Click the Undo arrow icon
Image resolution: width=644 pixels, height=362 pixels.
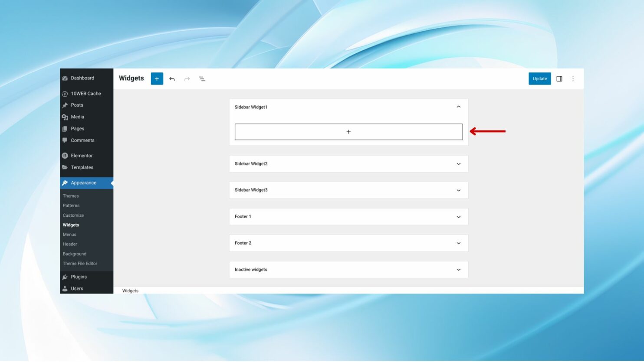pos(172,78)
